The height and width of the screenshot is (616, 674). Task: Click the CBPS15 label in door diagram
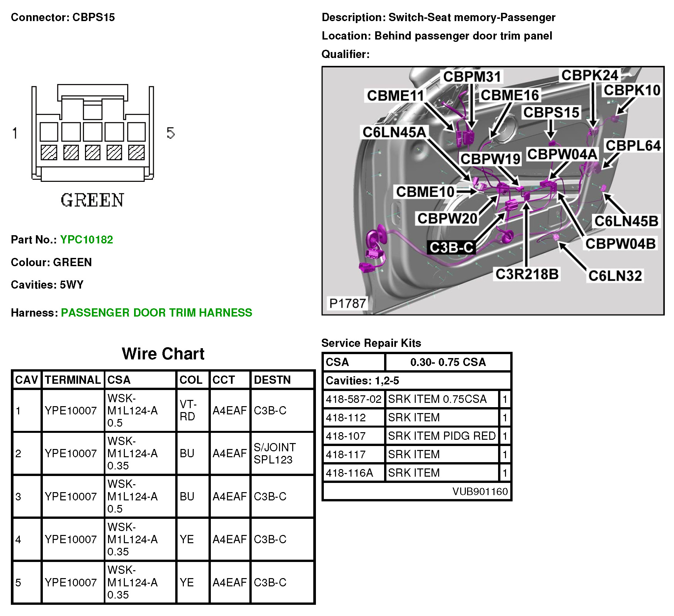tap(551, 112)
